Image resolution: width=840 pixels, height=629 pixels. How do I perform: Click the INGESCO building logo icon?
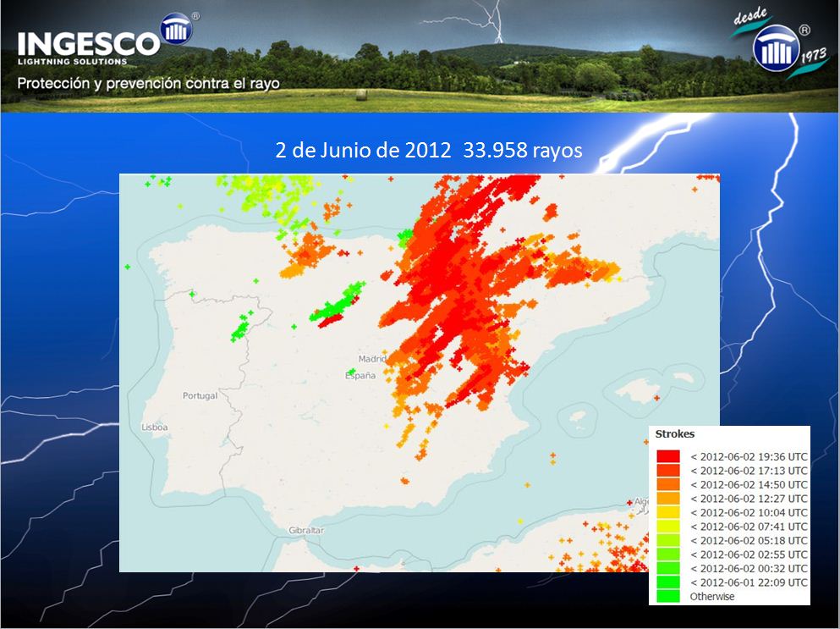(175, 30)
